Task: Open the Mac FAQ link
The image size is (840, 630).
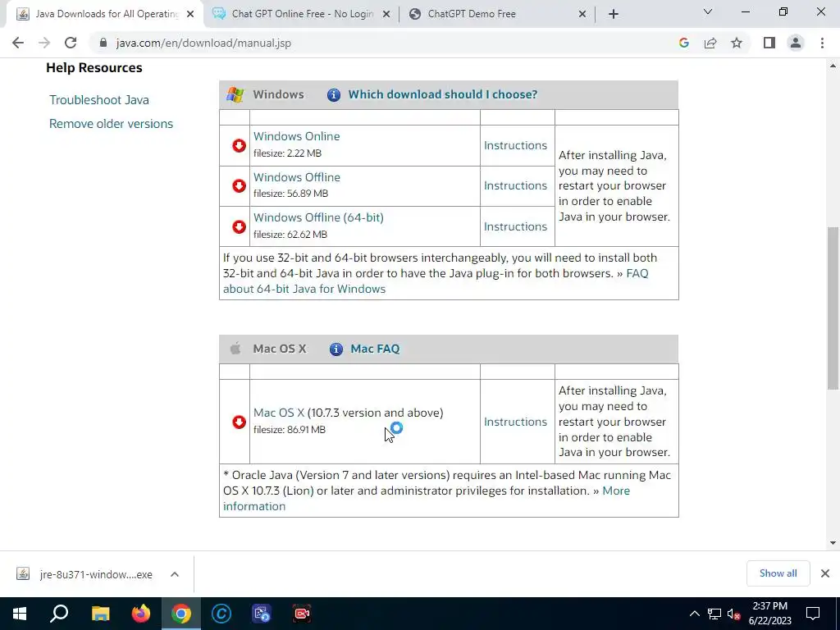Action: pyautogui.click(x=375, y=349)
